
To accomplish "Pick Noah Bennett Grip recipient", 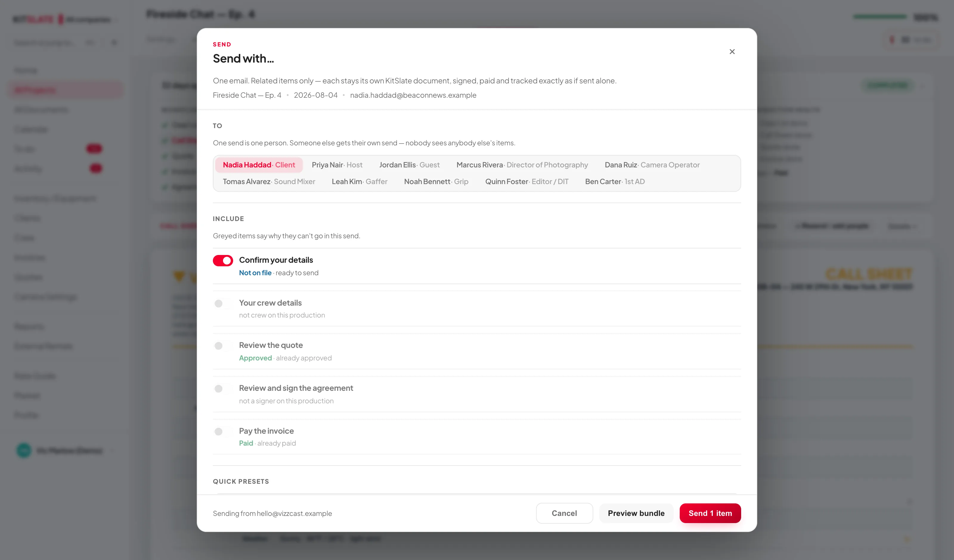I will (x=436, y=182).
